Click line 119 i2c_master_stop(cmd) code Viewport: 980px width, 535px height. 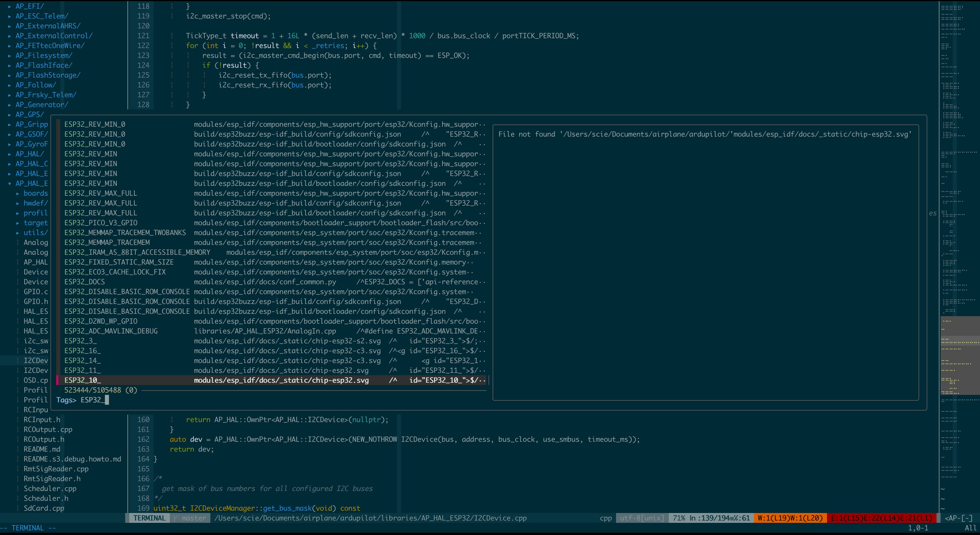[x=228, y=16]
